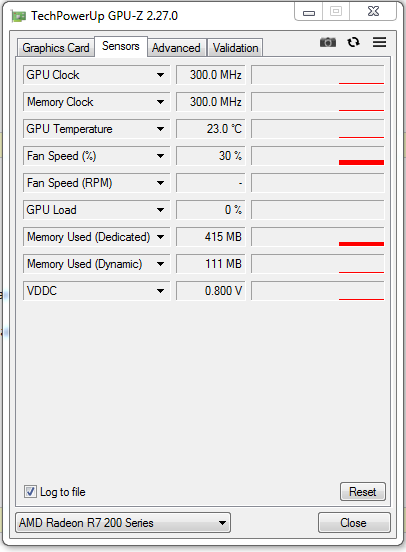Open the hamburger menu icon
Image resolution: width=406 pixels, height=552 pixels.
click(x=379, y=42)
